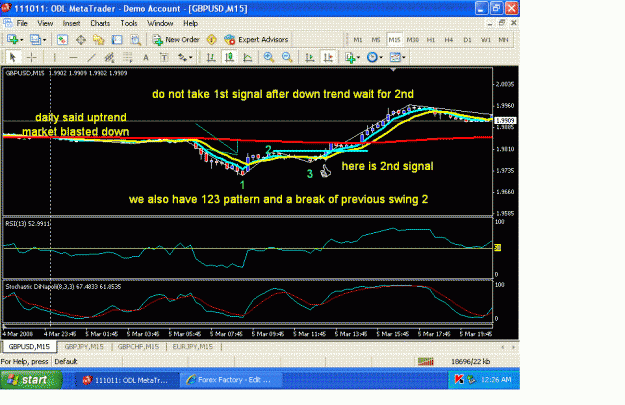625x405 pixels.
Task: Switch to the GBPJPY,M15 chart tab
Action: click(84, 347)
